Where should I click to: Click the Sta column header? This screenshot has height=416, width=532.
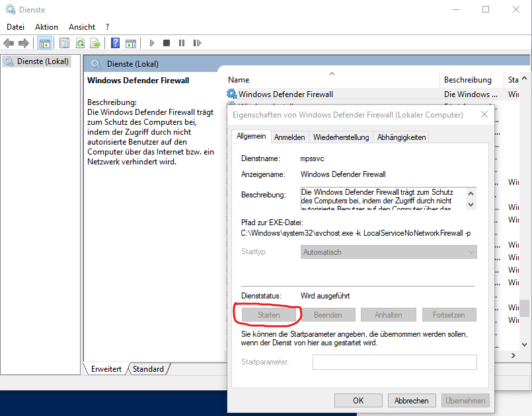513,80
